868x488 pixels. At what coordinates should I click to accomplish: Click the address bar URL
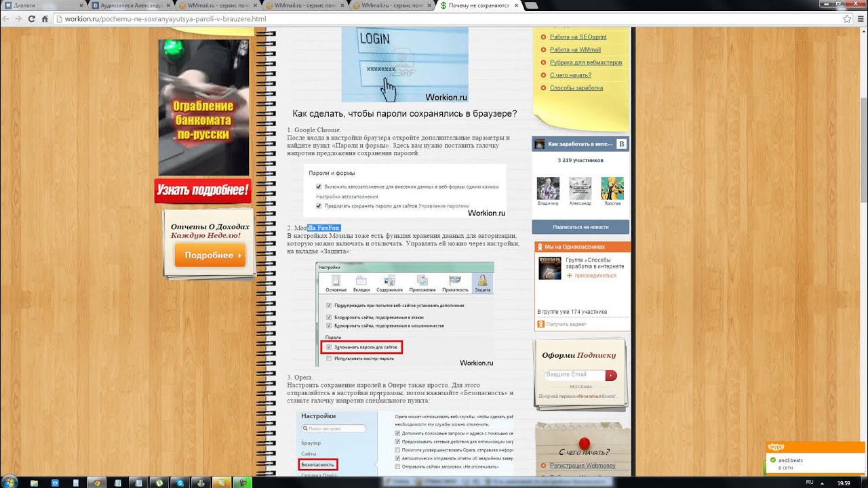[165, 19]
